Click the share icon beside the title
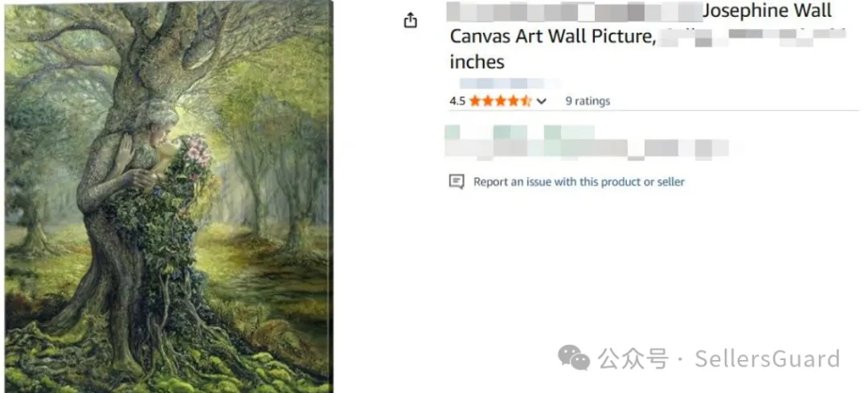This screenshot has width=868, height=393. click(x=411, y=21)
